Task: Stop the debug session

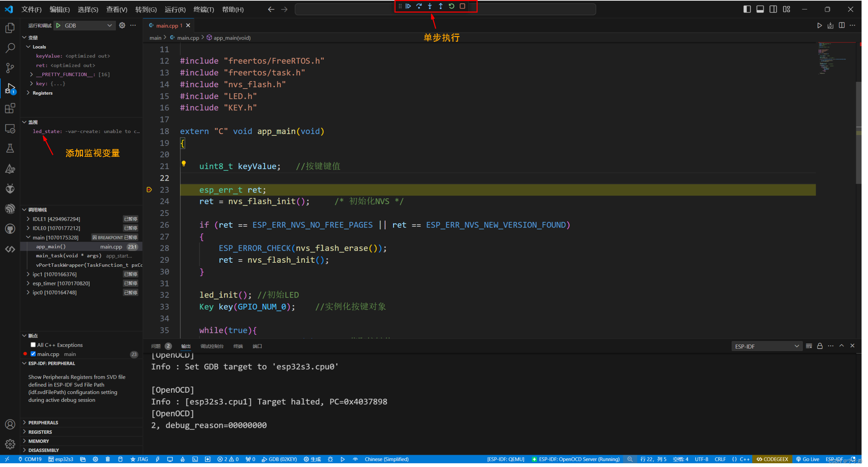Action: click(x=462, y=6)
